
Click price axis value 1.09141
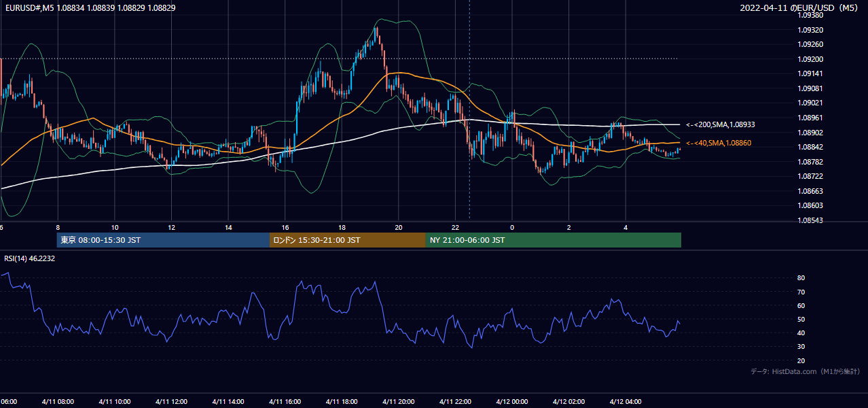coord(810,73)
